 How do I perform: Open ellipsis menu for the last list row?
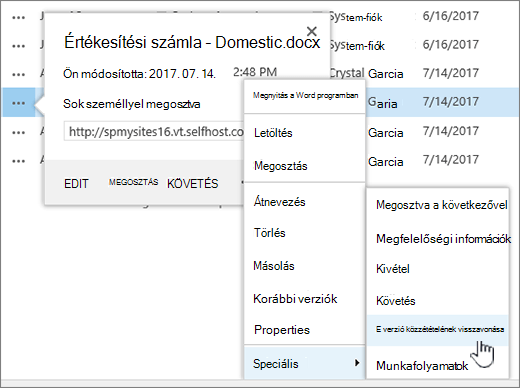[18, 161]
